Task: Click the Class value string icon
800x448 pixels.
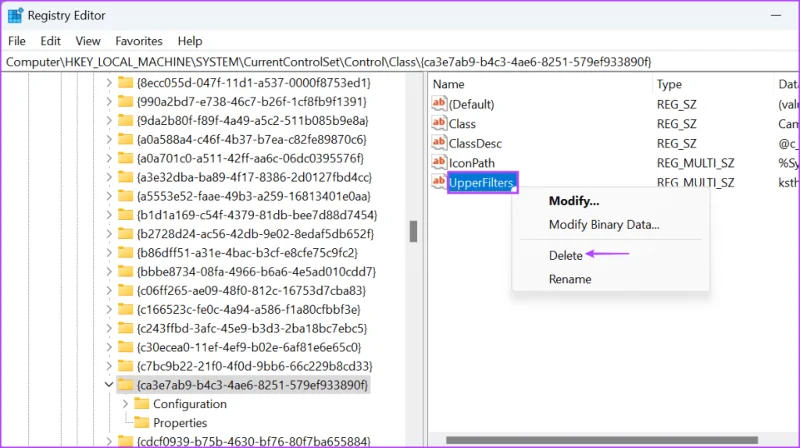Action: (439, 123)
